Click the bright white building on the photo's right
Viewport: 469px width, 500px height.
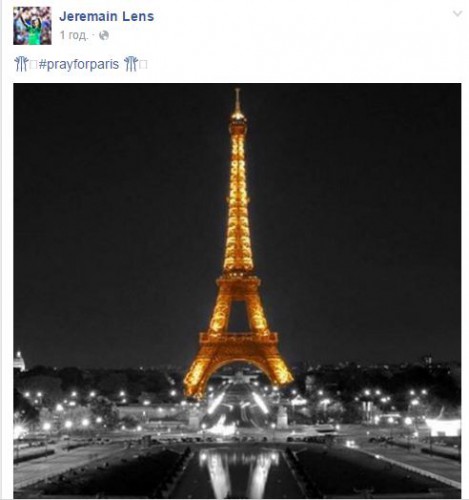(x=443, y=428)
